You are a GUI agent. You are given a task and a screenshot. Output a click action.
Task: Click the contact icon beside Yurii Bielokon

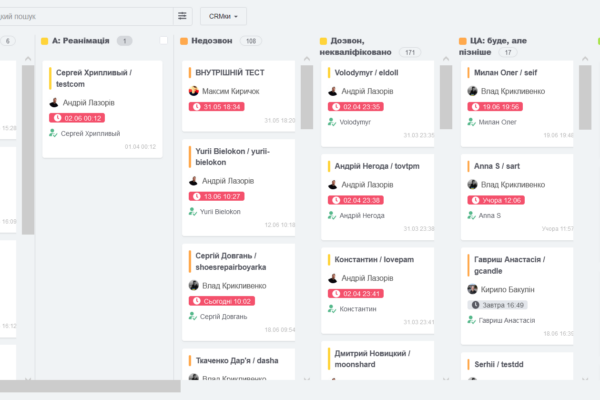[194, 212]
